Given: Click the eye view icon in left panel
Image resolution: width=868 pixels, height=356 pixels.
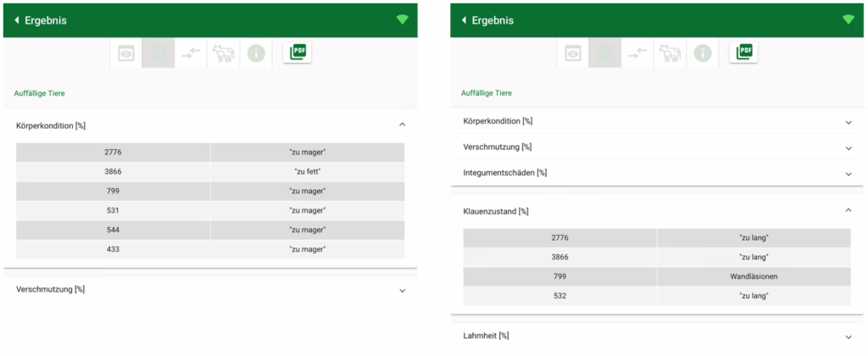Looking at the screenshot, I should [126, 53].
